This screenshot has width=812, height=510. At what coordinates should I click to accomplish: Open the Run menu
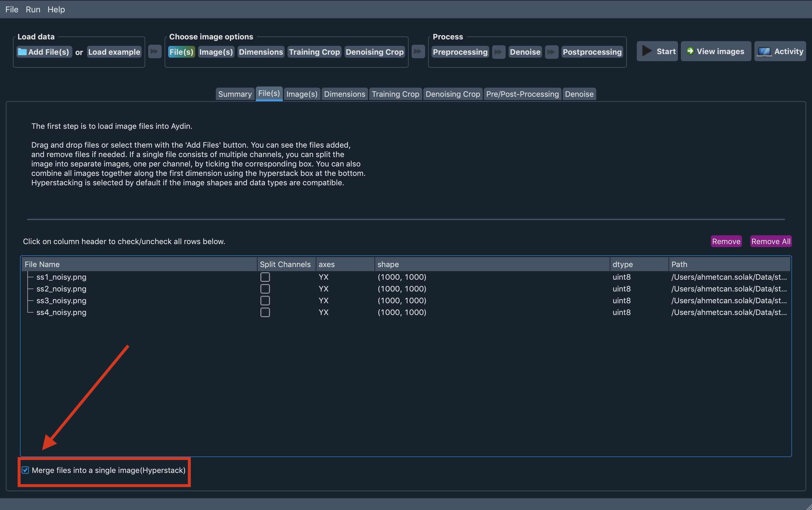[33, 9]
